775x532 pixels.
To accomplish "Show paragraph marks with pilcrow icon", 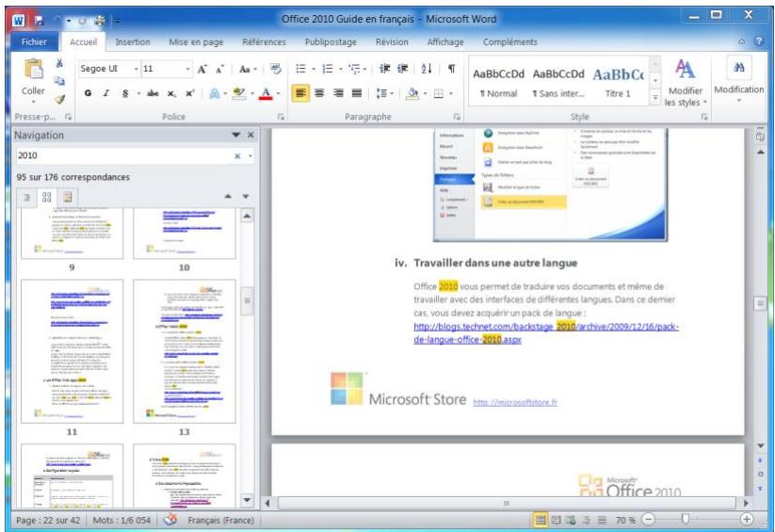I will point(451,69).
